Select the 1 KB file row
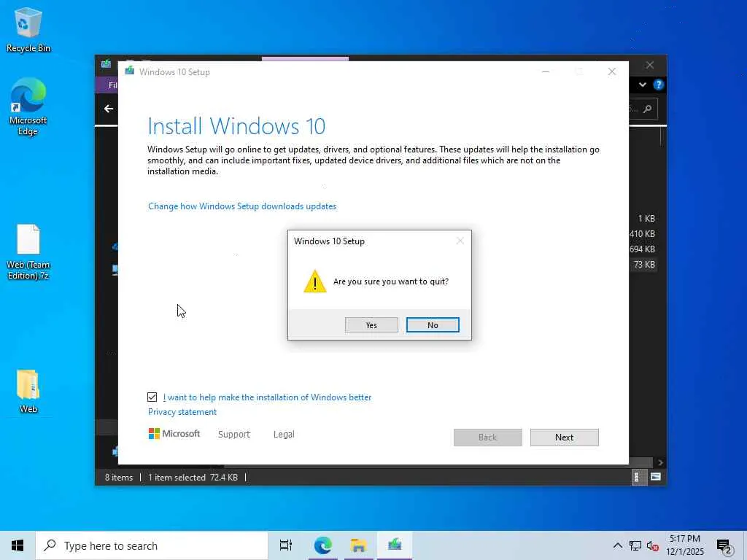 646,219
